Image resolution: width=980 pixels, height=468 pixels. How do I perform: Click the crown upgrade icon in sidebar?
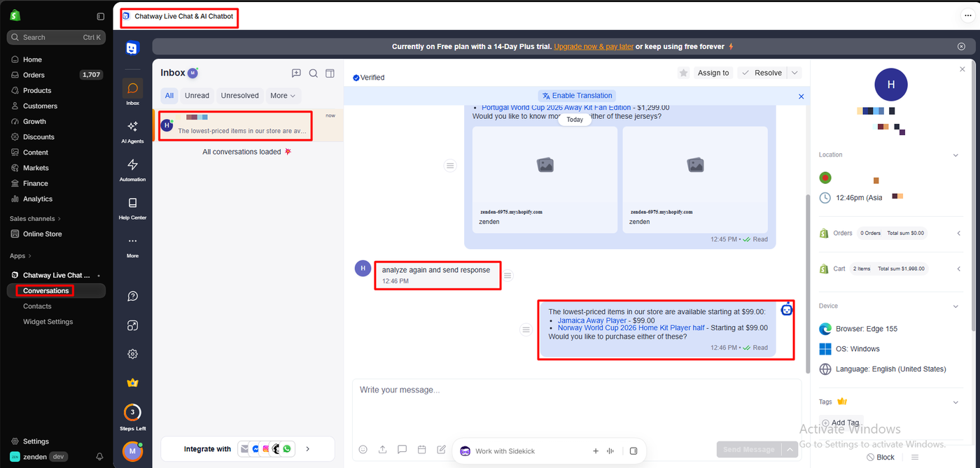132,383
